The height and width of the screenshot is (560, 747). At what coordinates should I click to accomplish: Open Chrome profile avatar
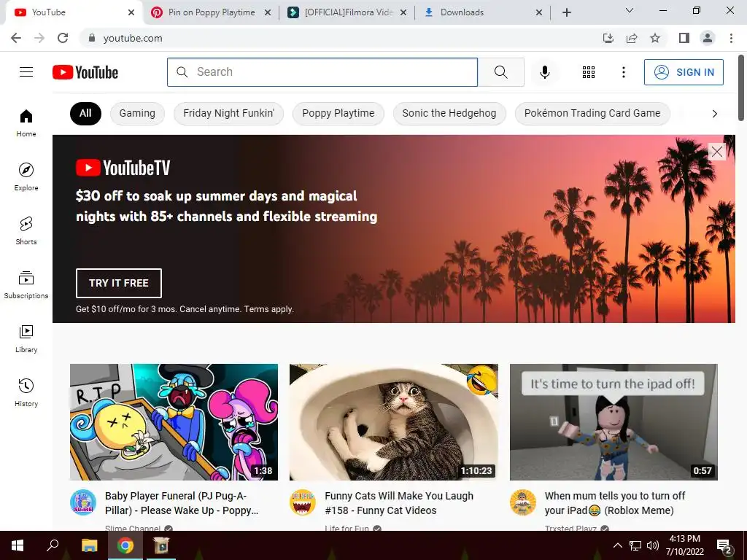click(708, 38)
